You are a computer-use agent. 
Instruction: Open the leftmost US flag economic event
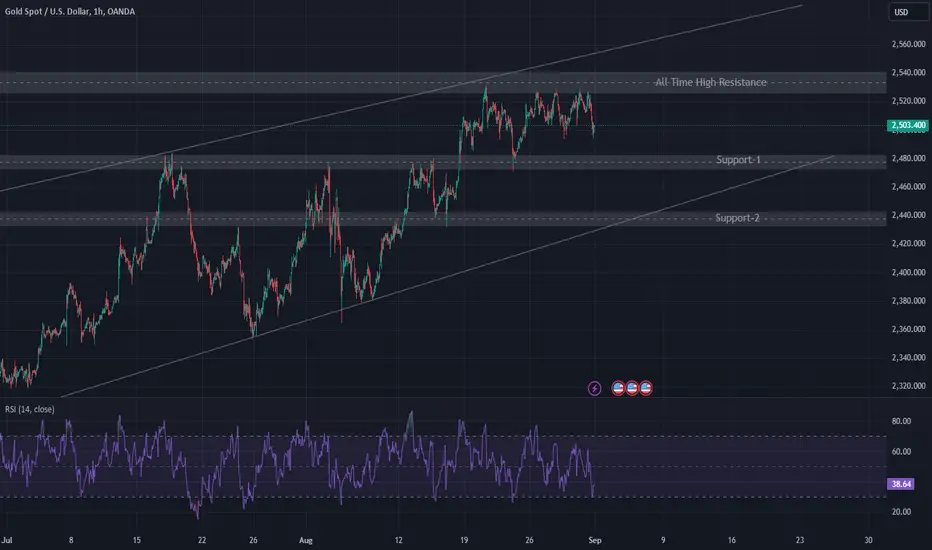tap(618, 388)
